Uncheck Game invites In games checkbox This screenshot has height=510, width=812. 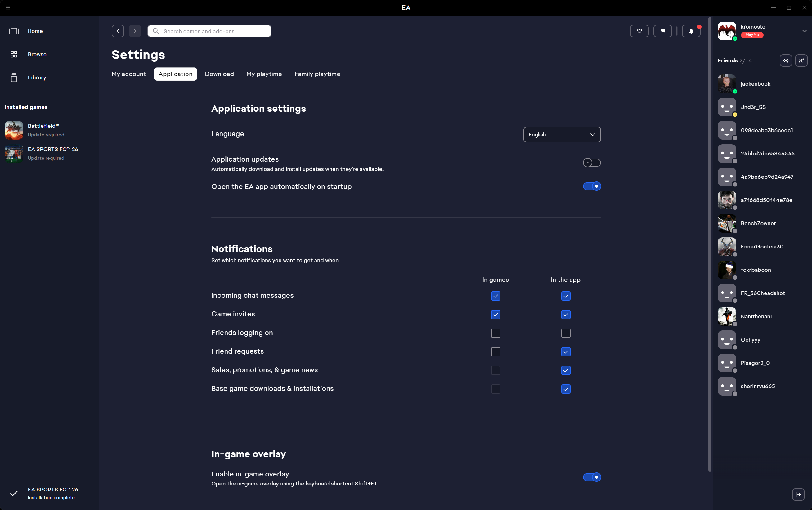coord(496,315)
